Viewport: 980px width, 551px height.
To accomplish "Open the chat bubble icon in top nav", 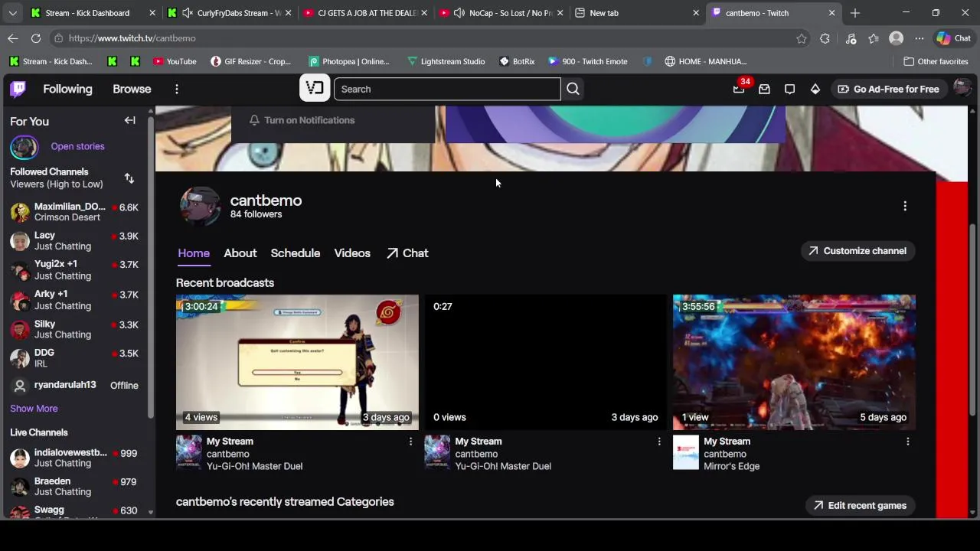I will pyautogui.click(x=789, y=89).
